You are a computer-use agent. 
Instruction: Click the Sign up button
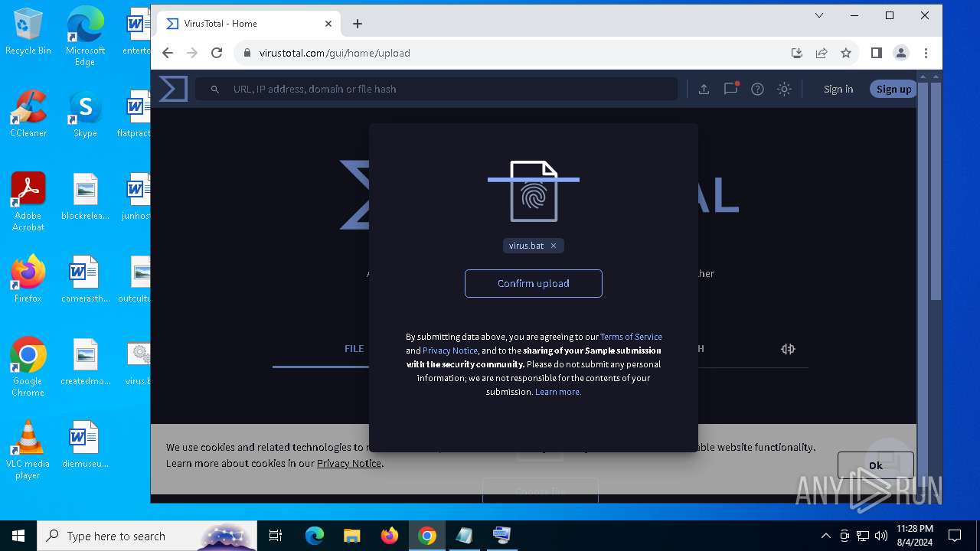893,90
